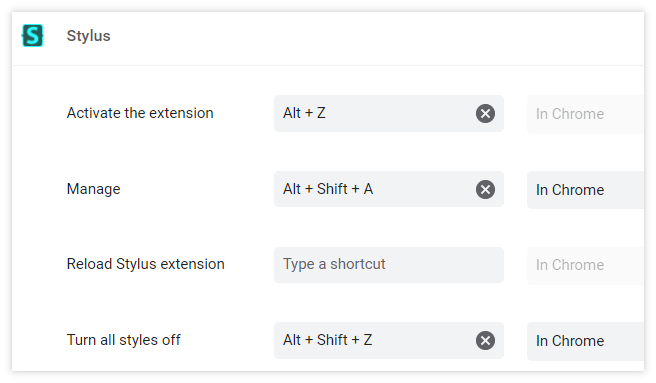The height and width of the screenshot is (383, 656).
Task: Click the divider line under Stylus header
Action: tap(328, 65)
